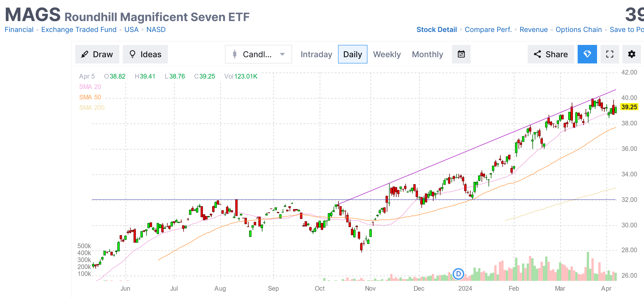Viewport: 644px width, 298px height.
Task: Click the Exchange Traded Fund link
Action: [x=79, y=30]
